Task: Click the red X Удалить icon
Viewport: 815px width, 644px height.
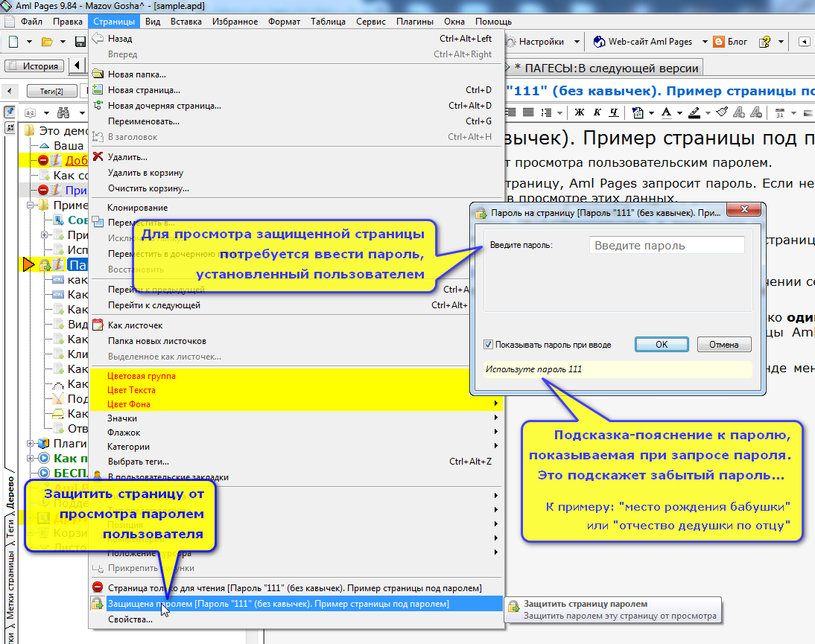Action: (x=98, y=156)
